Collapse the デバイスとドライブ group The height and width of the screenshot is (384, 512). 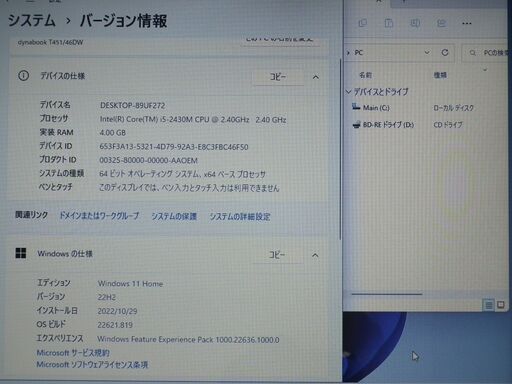pos(349,91)
